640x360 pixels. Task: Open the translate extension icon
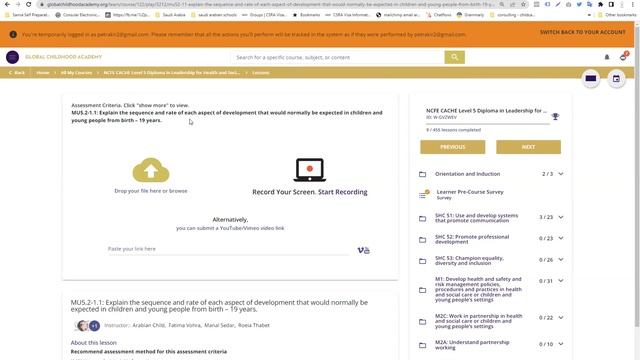589,4
